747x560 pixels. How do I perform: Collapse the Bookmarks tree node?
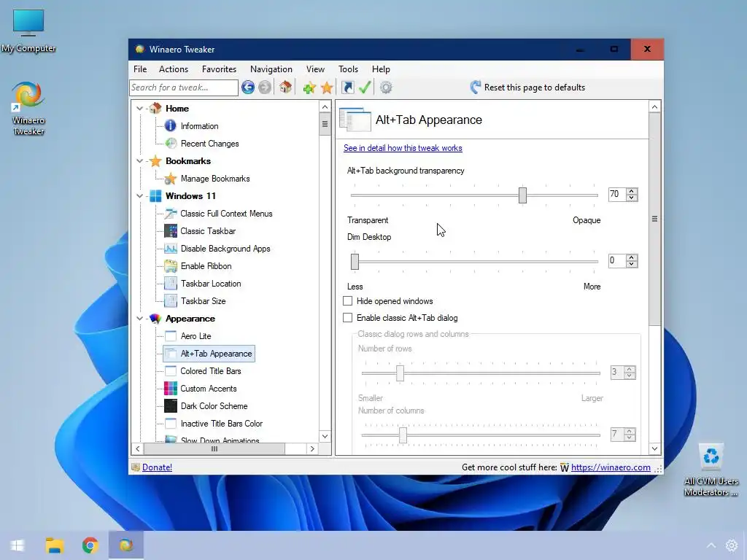click(139, 161)
